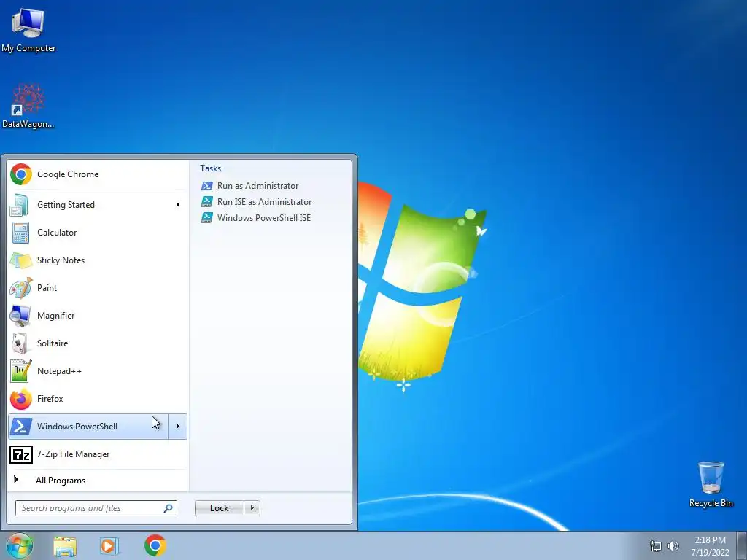The image size is (747, 560).
Task: Click the Getting Started icon
Action: (x=21, y=205)
